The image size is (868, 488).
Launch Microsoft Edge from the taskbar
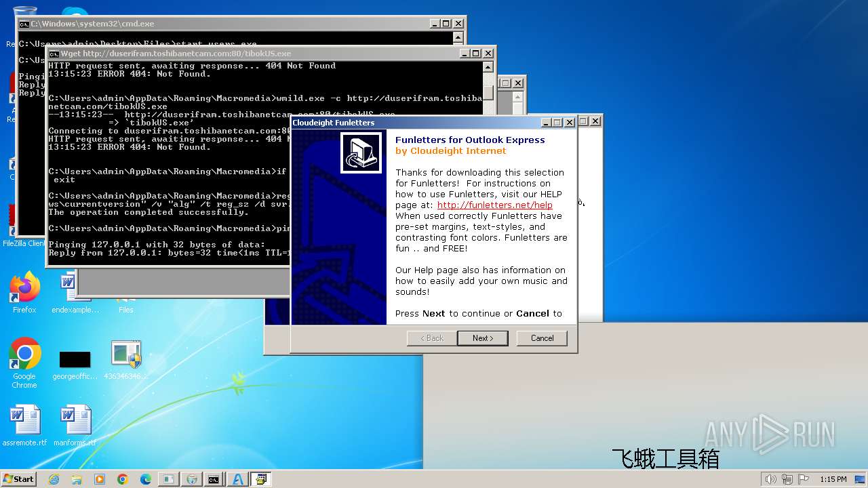tap(146, 479)
